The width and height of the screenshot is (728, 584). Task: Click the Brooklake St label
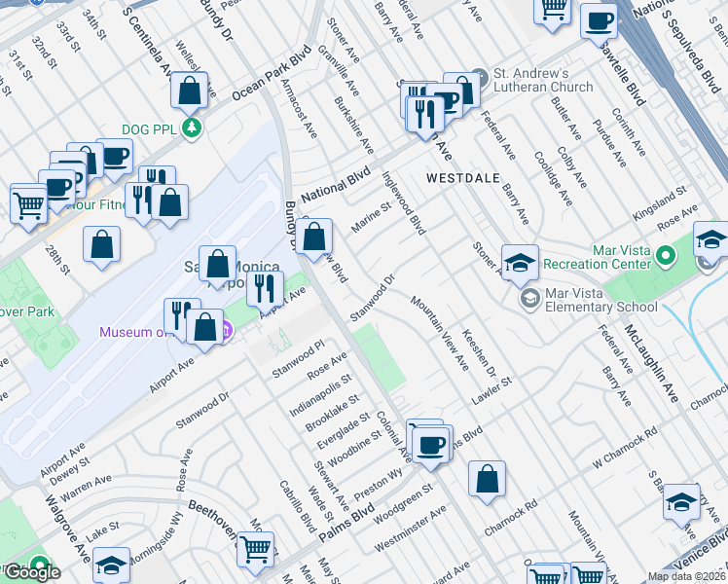(332, 413)
